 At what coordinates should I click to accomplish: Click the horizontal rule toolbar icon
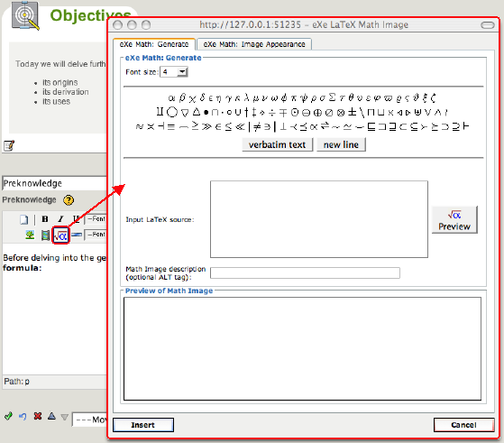(77, 235)
